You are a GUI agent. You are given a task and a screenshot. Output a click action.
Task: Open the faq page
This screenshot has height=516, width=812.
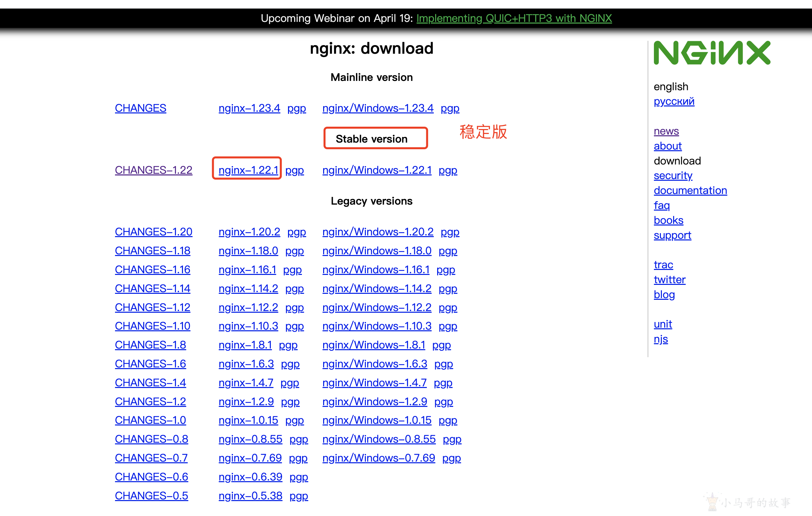662,205
